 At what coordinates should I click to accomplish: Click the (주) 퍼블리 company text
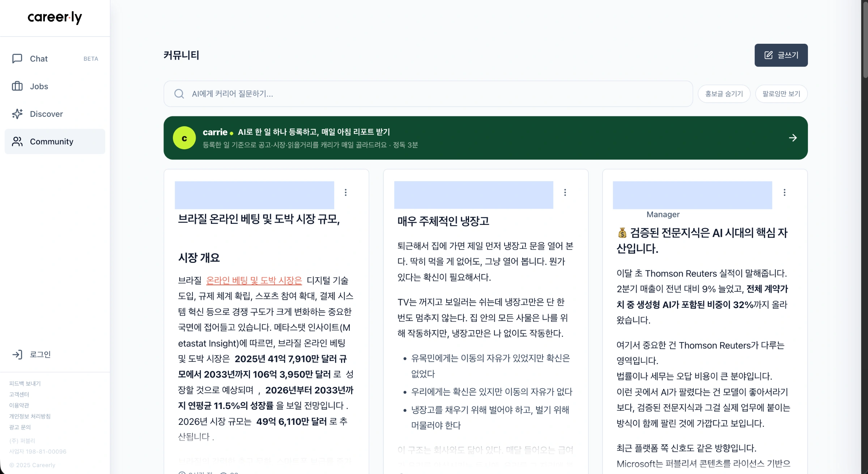coord(22,441)
